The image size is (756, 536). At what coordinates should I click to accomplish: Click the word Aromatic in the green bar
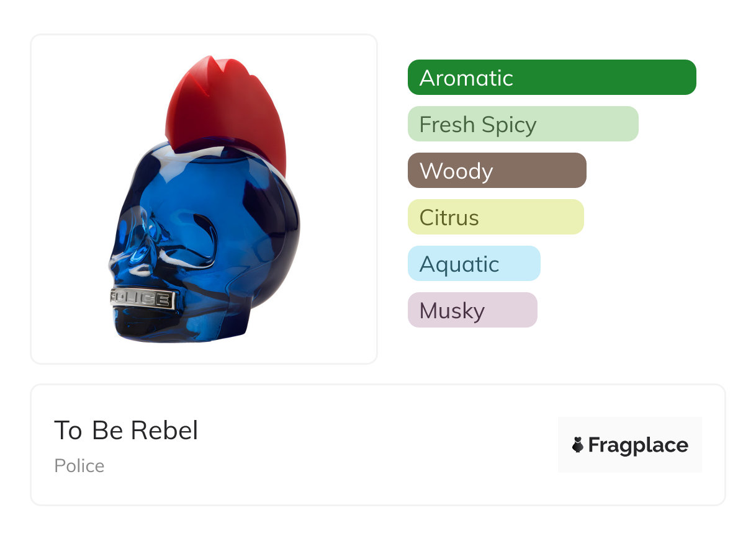pyautogui.click(x=466, y=78)
